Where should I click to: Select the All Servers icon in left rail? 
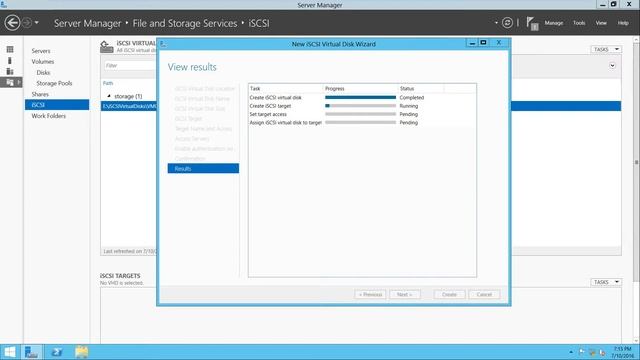pos(10,71)
